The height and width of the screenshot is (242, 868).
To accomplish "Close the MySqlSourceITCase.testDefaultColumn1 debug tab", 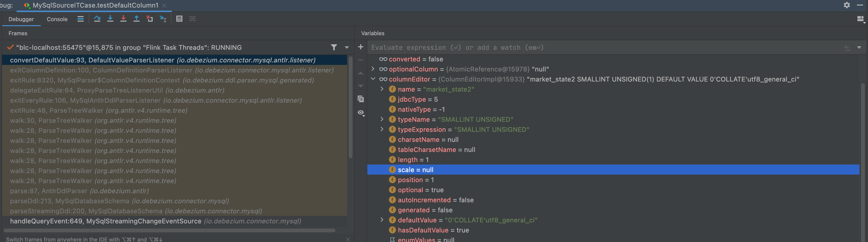I will (x=164, y=5).
